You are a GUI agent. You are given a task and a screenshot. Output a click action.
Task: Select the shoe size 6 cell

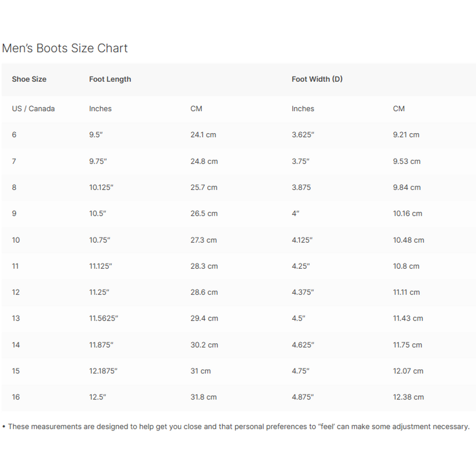14,135
